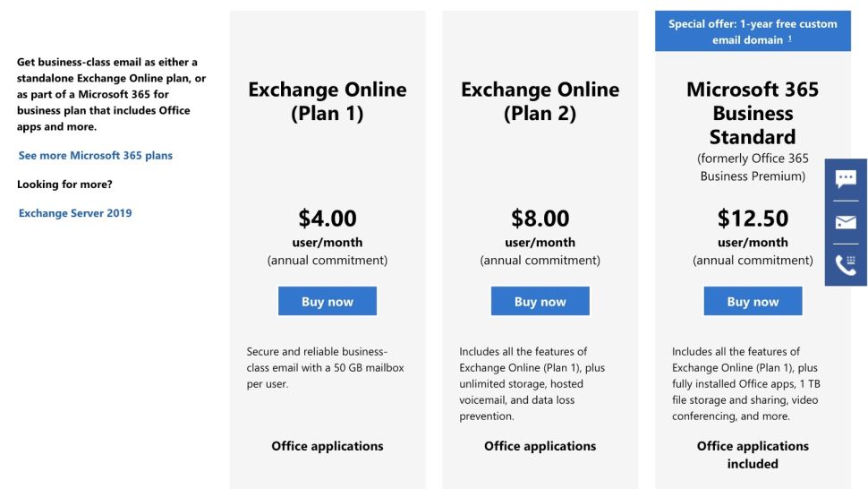Open the Exchange Server 2019 link
Screen dimensions: 868x489
pos(75,213)
